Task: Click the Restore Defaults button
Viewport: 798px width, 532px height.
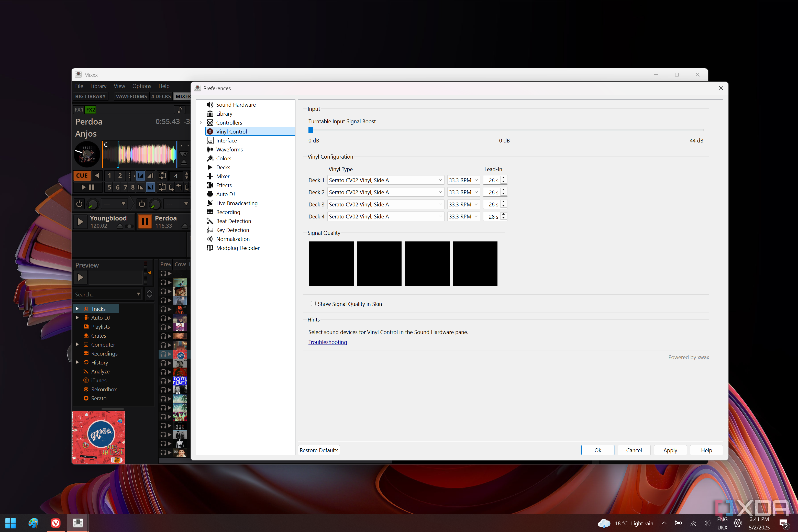Action: (319, 450)
